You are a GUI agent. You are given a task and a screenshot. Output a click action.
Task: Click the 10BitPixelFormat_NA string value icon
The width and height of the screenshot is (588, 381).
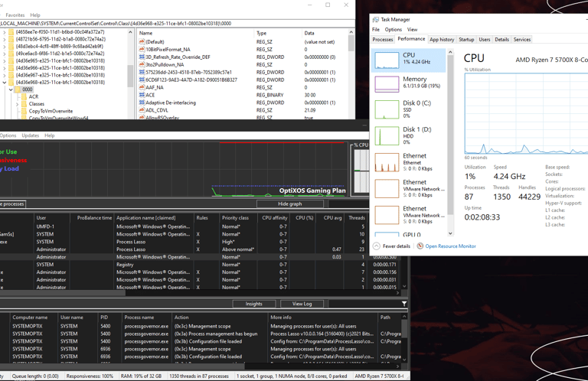142,50
